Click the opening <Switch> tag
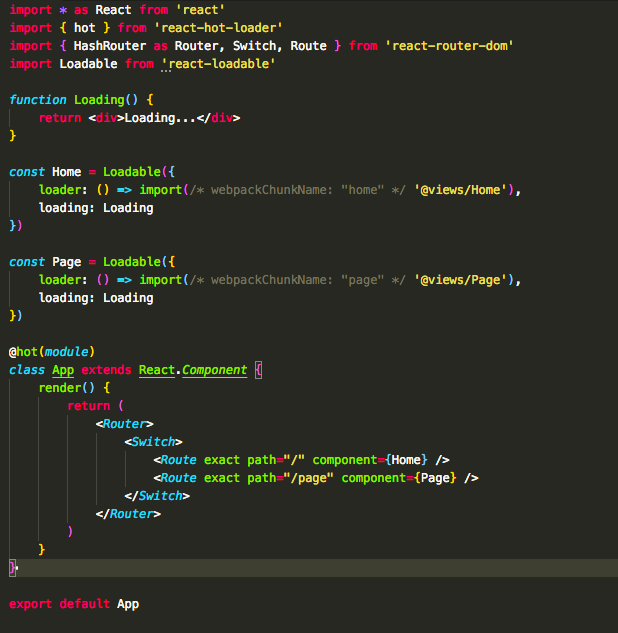 [x=153, y=442]
